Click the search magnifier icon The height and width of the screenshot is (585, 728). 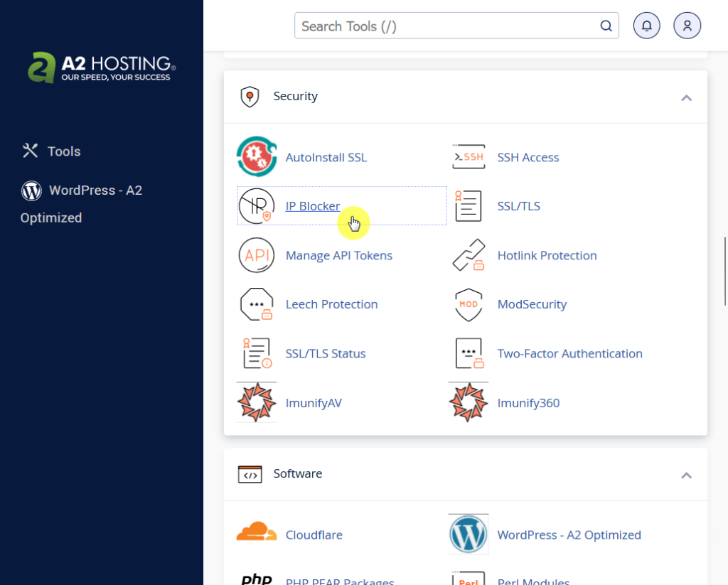(606, 26)
